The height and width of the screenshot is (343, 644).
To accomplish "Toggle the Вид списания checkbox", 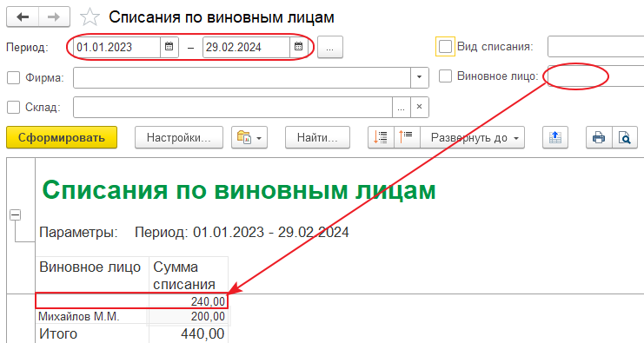I will (445, 46).
